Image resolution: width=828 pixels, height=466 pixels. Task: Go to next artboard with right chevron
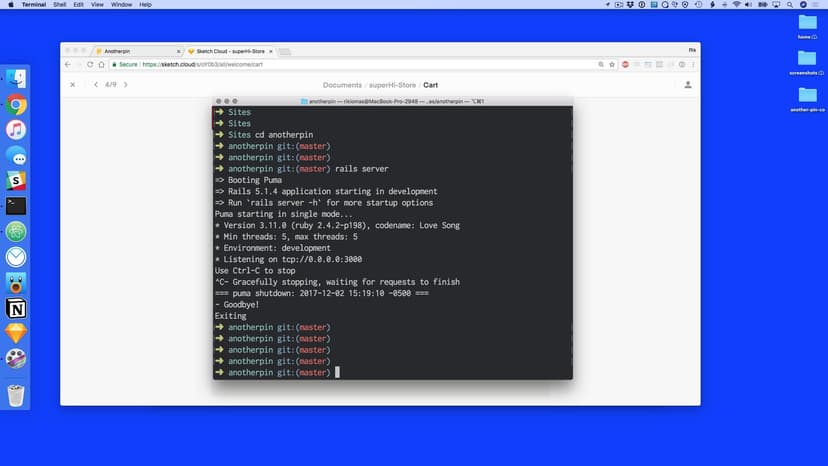pos(125,85)
